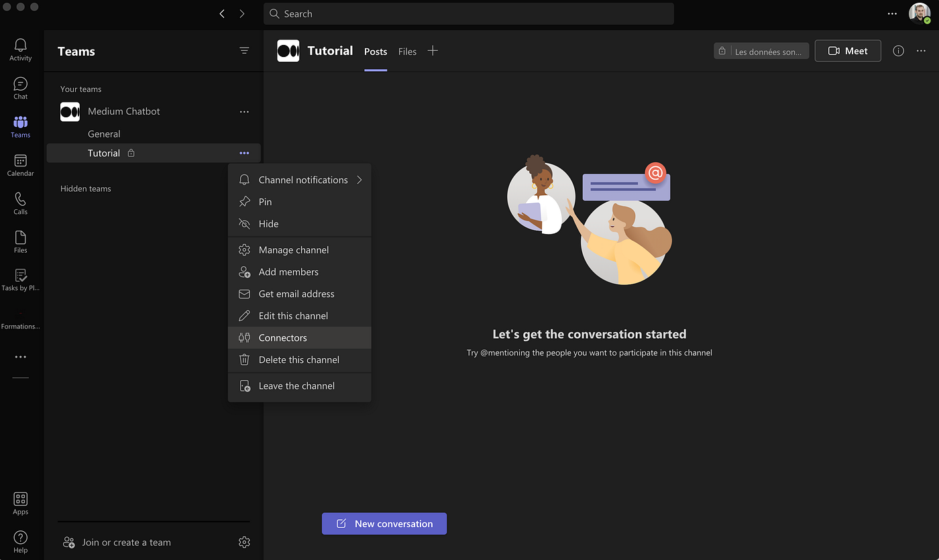Open manage teams gear icon

[244, 542]
